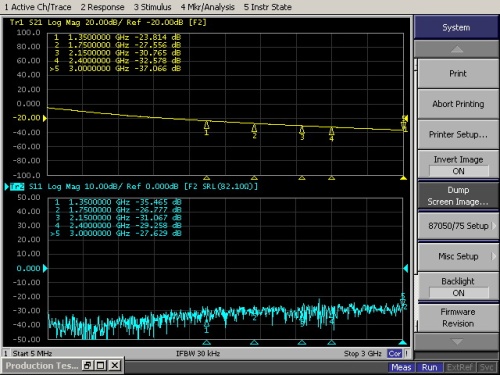Viewport: 500px width, 375px height.
Task: Expand the 87050/75 Setup submenu
Action: [458, 226]
